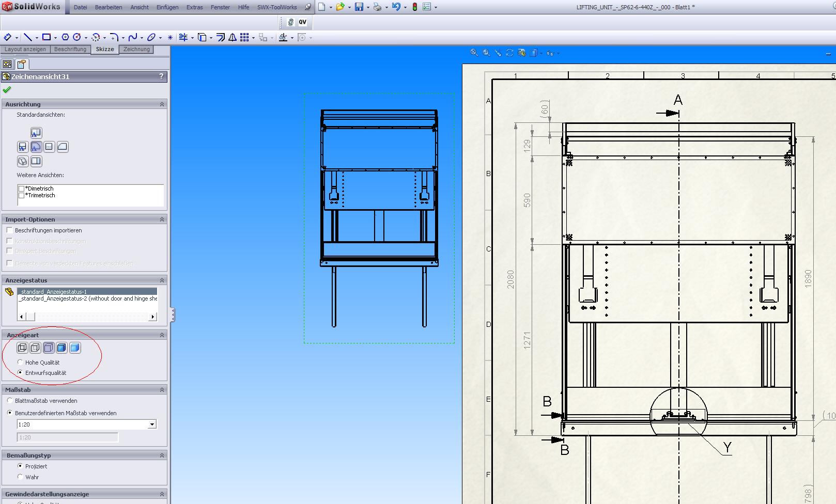Select Benutzerdefinierten Maßstab verwenden option
Image resolution: width=836 pixels, height=504 pixels.
(10, 413)
